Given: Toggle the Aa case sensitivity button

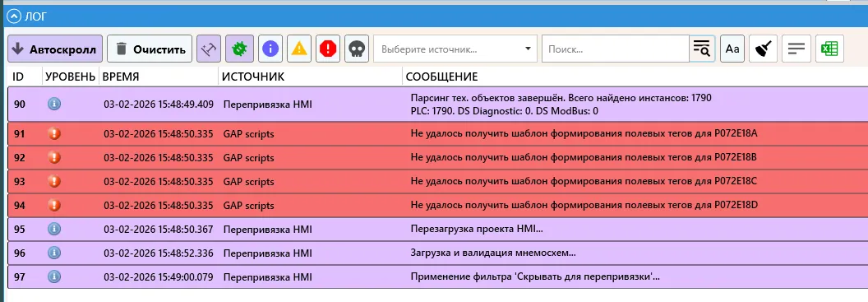Looking at the screenshot, I should pyautogui.click(x=732, y=49).
